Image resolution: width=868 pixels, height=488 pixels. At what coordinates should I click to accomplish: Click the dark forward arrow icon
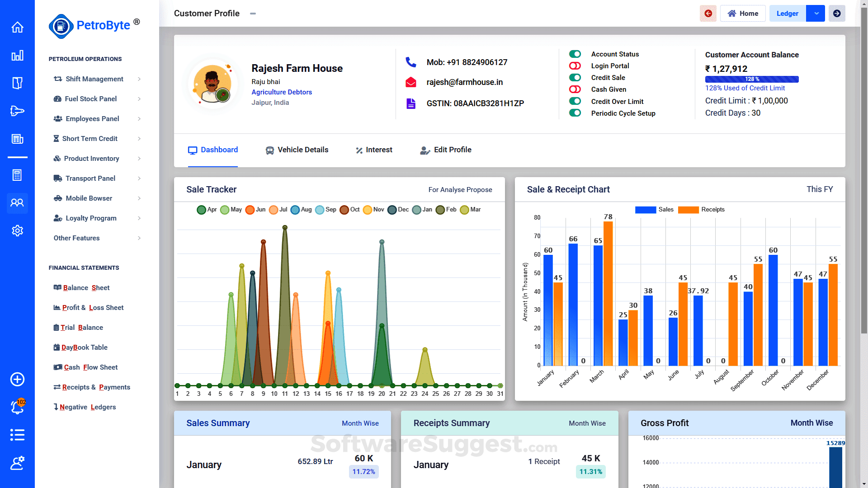tap(837, 14)
